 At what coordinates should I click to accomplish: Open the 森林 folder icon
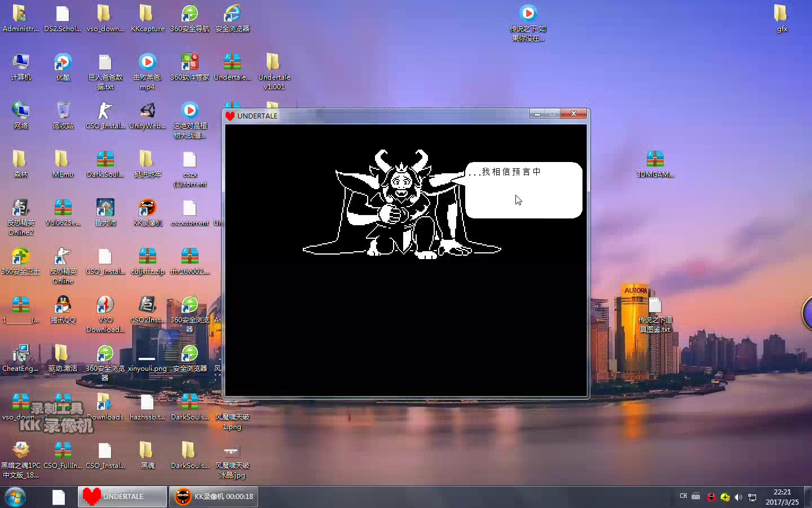coord(20,164)
